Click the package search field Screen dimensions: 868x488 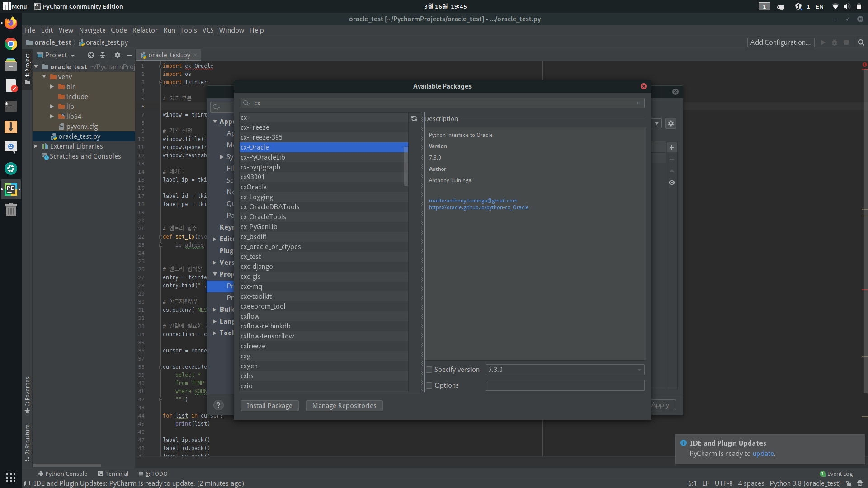point(443,103)
